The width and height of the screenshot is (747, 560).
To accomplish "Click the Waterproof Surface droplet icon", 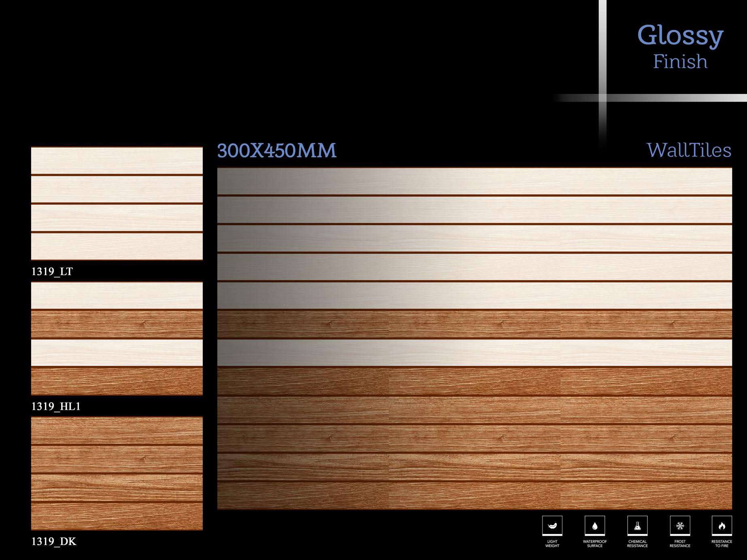I will point(595,526).
